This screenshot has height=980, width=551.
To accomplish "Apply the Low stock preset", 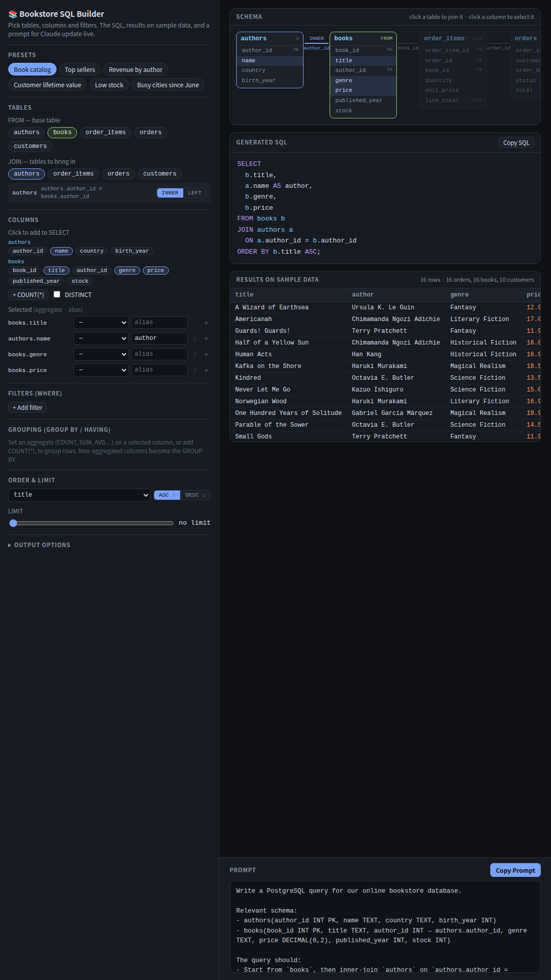I will (109, 85).
